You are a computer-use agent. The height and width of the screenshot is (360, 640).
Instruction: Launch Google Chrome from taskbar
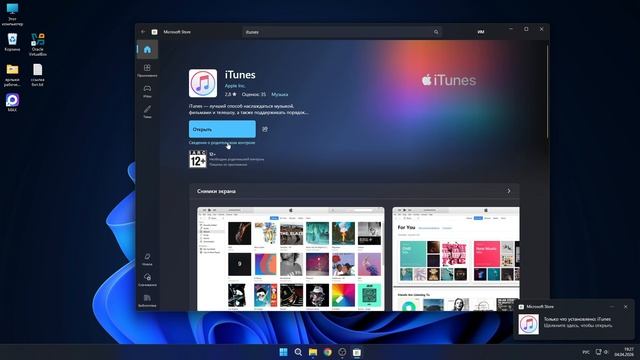(x=327, y=352)
